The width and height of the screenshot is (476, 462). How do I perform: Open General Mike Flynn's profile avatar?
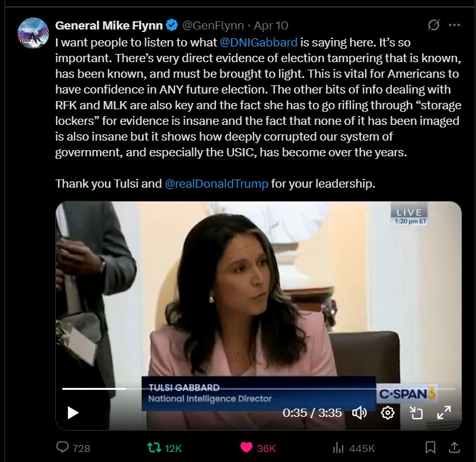(33, 33)
